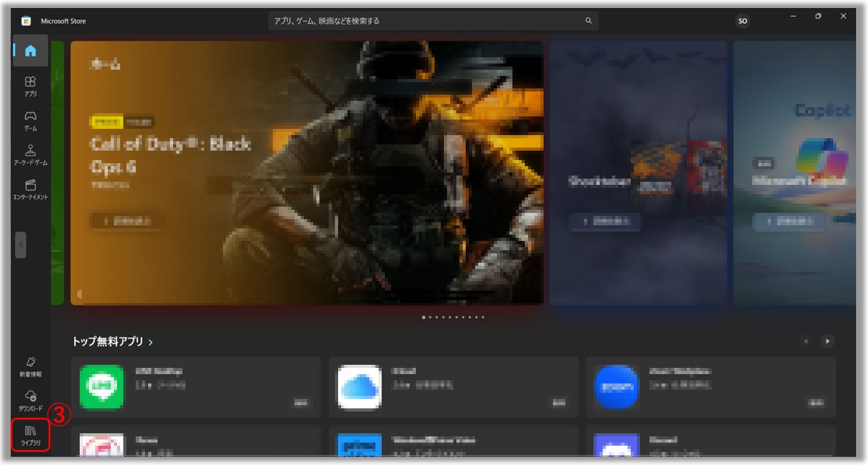The width and height of the screenshot is (868, 465).
Task: Click the get button on the iCloud card
Action: 559,403
